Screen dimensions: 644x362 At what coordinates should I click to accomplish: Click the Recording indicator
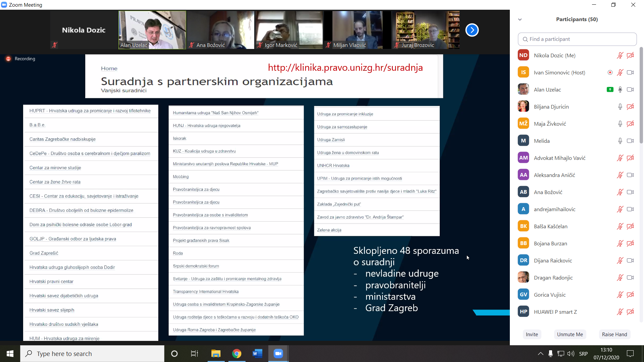[20, 59]
